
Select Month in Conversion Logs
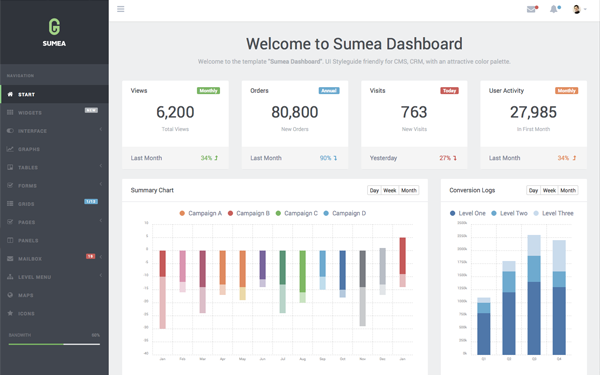pos(568,190)
